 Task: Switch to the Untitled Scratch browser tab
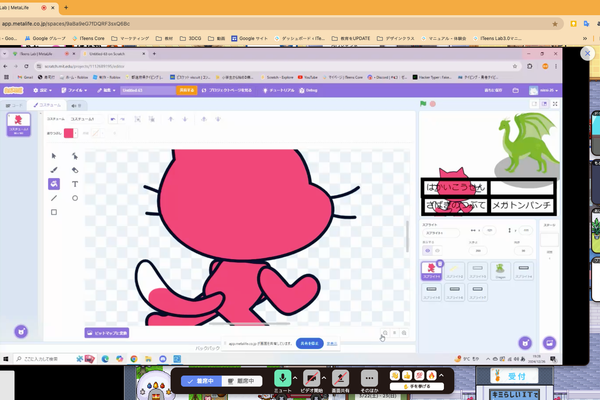click(x=113, y=54)
